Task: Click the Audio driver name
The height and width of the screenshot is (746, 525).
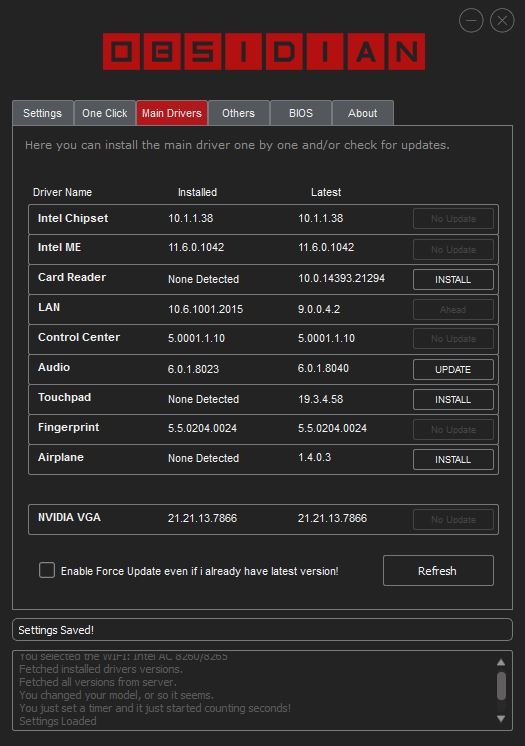Action: (x=54, y=367)
